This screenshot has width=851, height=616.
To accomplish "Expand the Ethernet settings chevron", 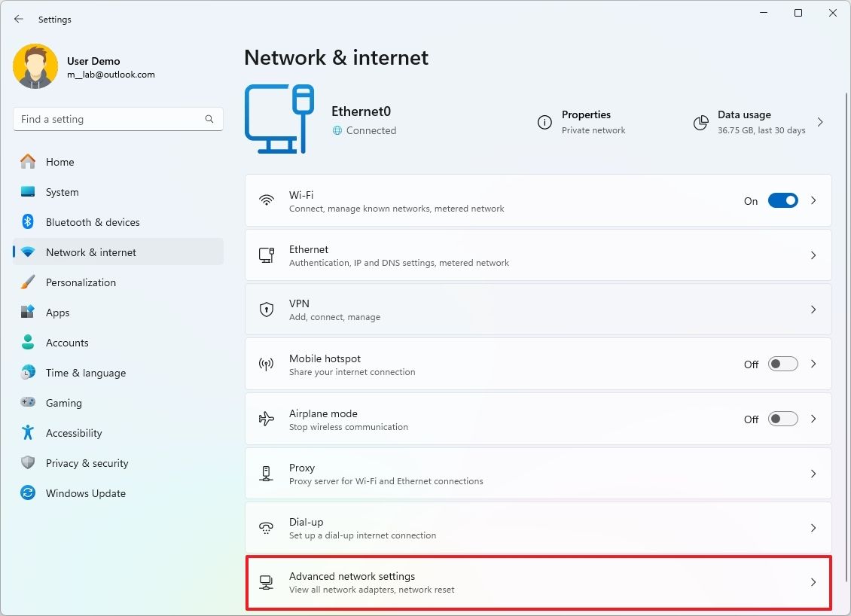I will click(x=813, y=255).
